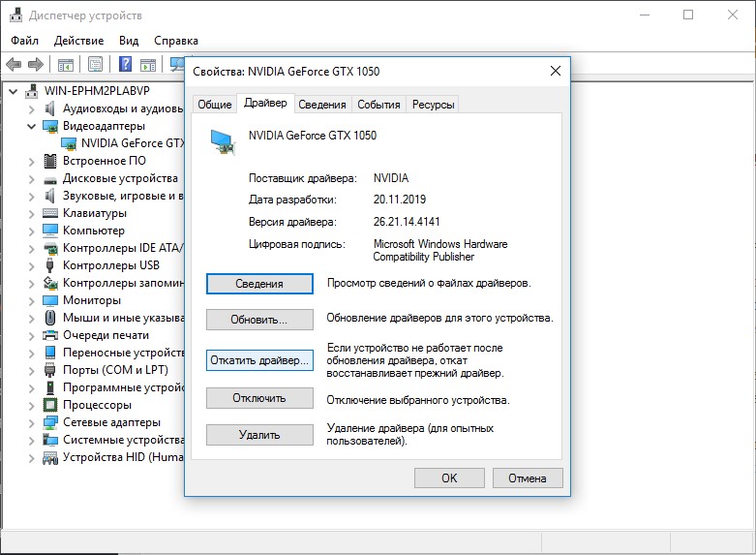
Task: Click the Клавиатуры keyboard icon
Action: click(50, 213)
